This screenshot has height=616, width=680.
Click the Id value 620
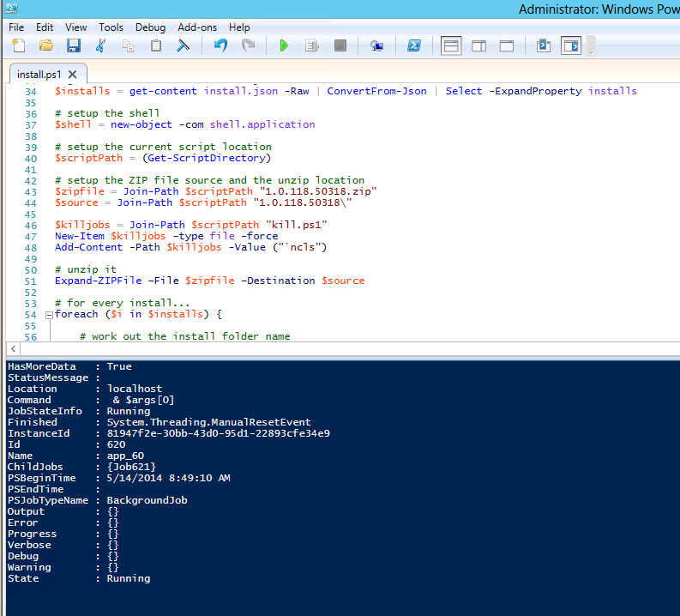[117, 444]
